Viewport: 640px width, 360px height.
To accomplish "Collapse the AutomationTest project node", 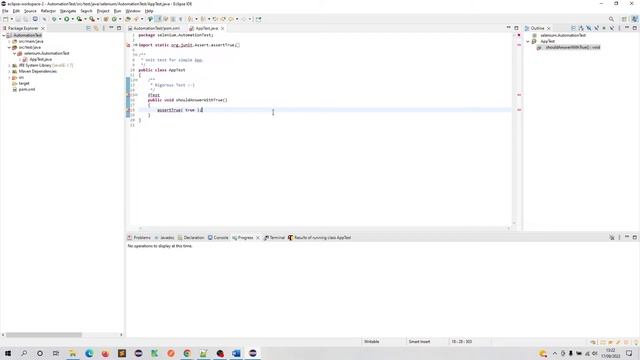I will coord(4,36).
